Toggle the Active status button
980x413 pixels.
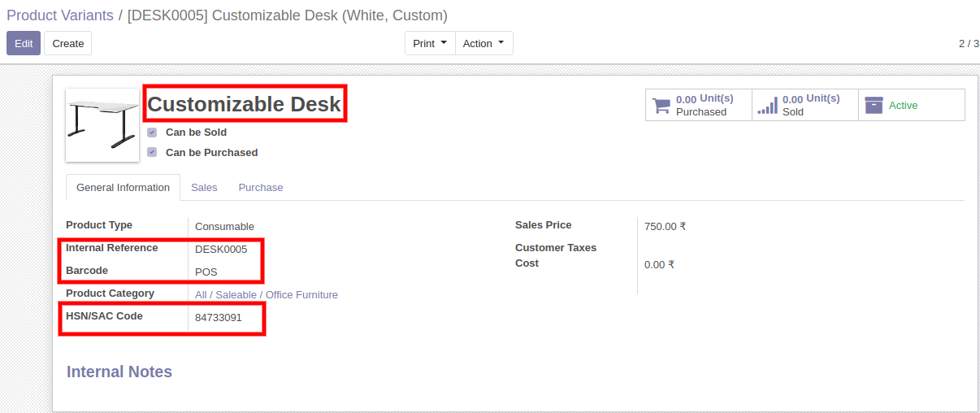pyautogui.click(x=912, y=105)
